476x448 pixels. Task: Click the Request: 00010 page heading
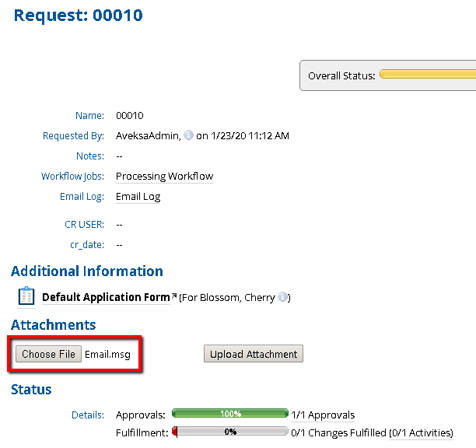79,15
